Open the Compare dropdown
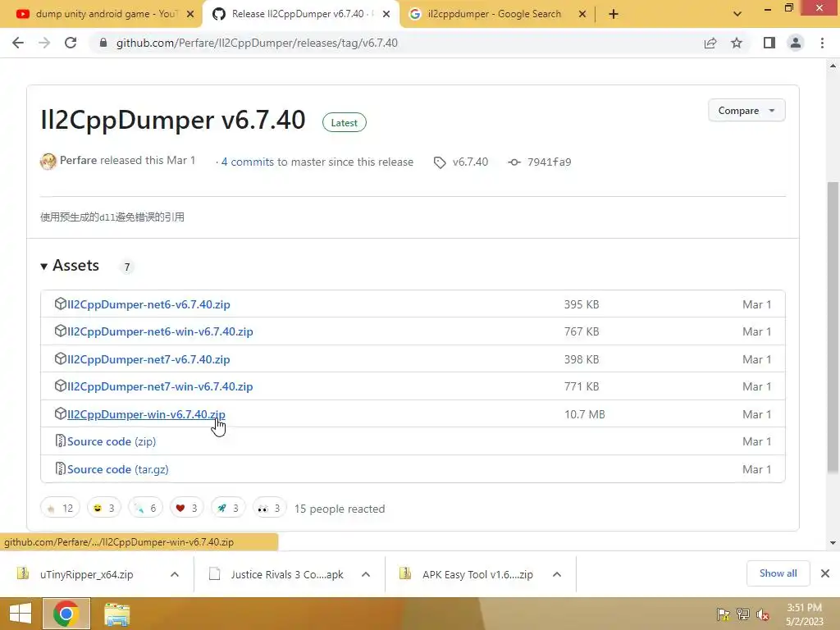Viewport: 840px width, 630px height. (x=746, y=111)
